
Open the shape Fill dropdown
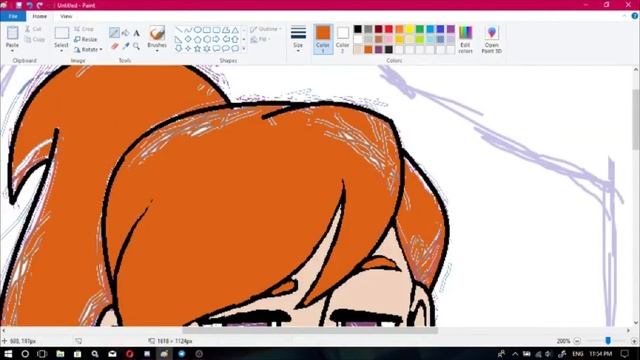(260, 40)
